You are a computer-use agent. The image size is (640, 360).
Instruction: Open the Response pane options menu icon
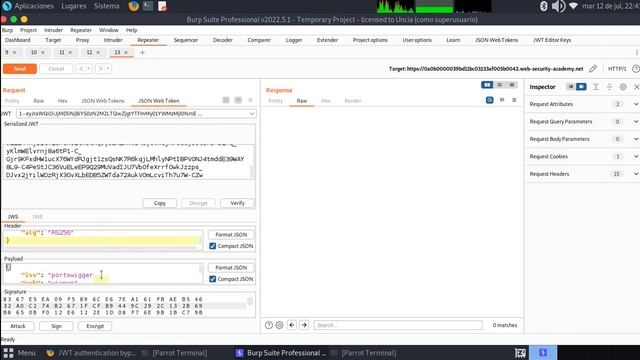pos(514,100)
